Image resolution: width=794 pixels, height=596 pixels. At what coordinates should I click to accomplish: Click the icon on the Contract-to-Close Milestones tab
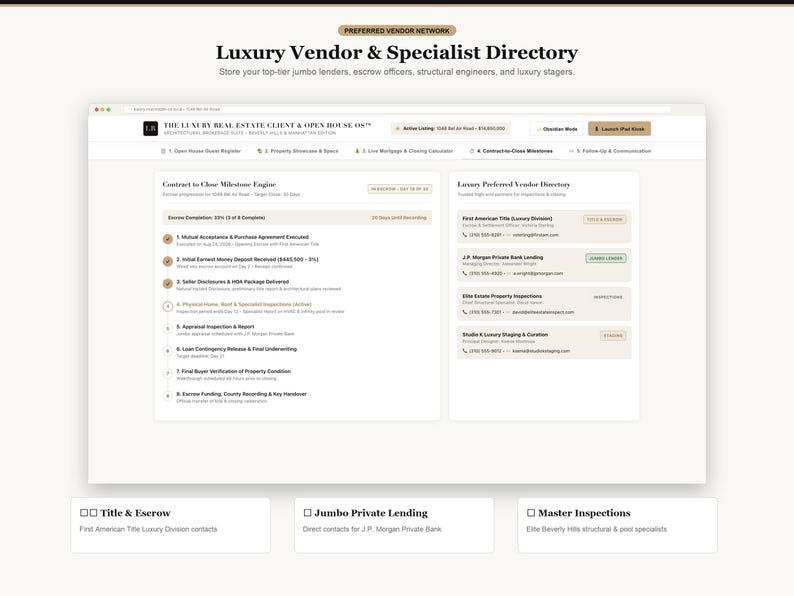(472, 151)
